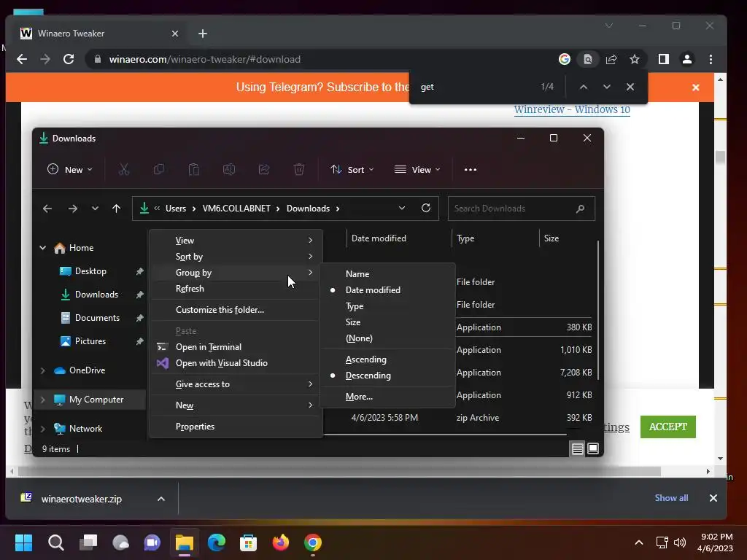This screenshot has height=560, width=747.
Task: Click the Copy icon in Explorer toolbar
Action: tap(158, 169)
